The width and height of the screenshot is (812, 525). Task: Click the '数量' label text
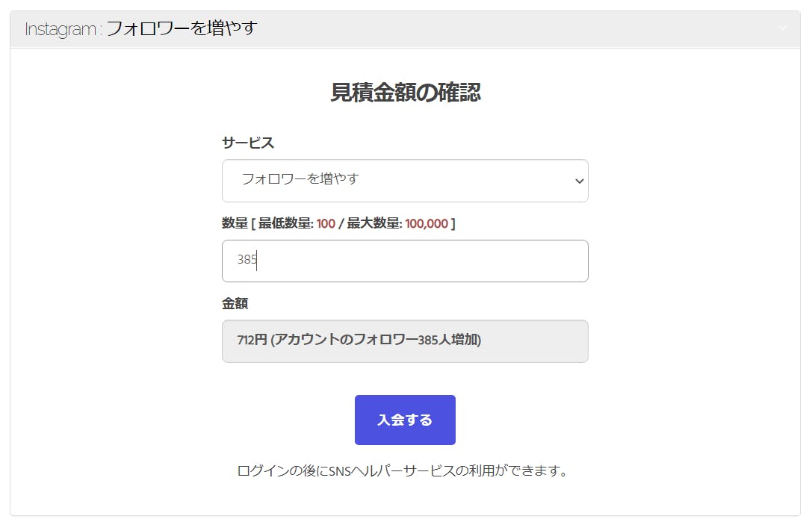click(235, 223)
